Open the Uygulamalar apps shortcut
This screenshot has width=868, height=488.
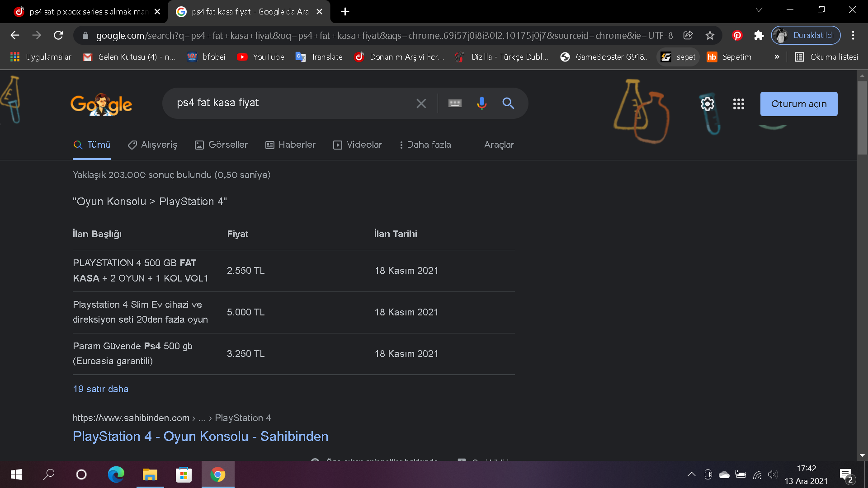coord(41,57)
